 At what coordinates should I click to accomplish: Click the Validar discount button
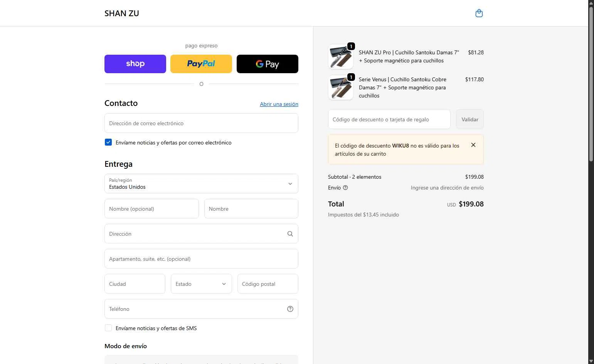coord(470,119)
